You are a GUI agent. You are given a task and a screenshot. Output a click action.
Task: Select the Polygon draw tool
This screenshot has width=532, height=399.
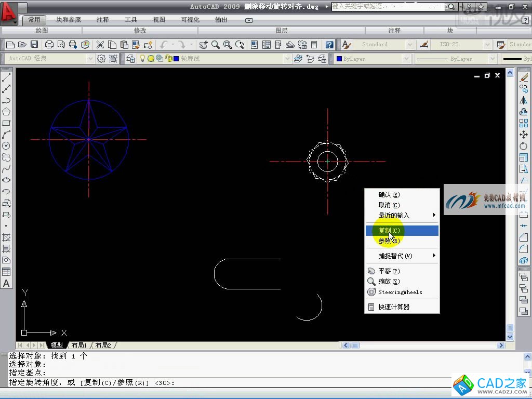pos(6,112)
